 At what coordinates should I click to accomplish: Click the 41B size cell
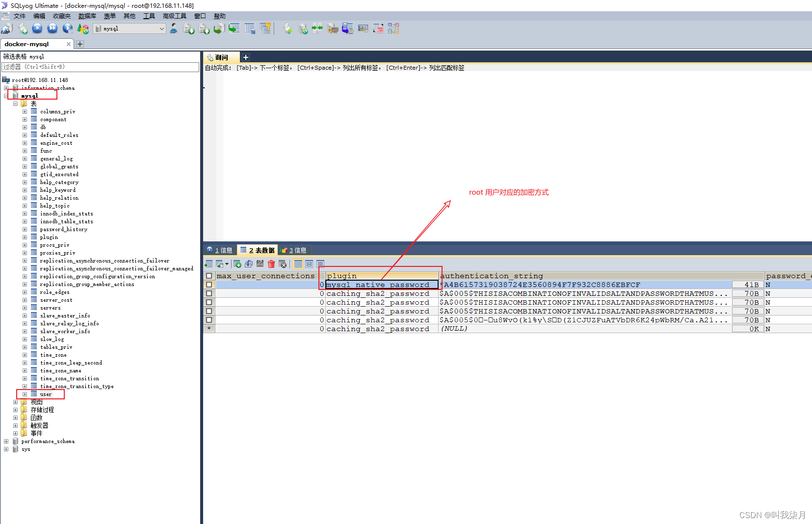coord(748,285)
